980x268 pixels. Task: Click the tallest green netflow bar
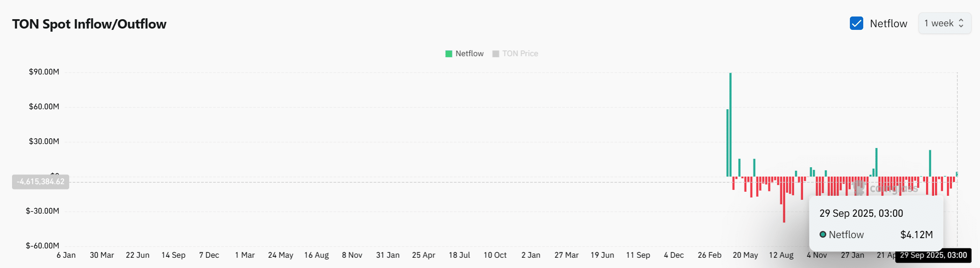click(730, 125)
